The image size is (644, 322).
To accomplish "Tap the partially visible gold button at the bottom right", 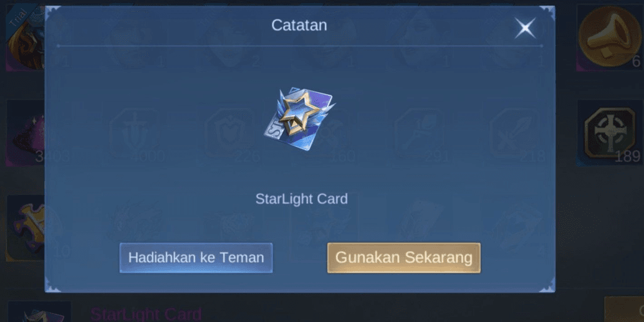I will pos(624,310).
